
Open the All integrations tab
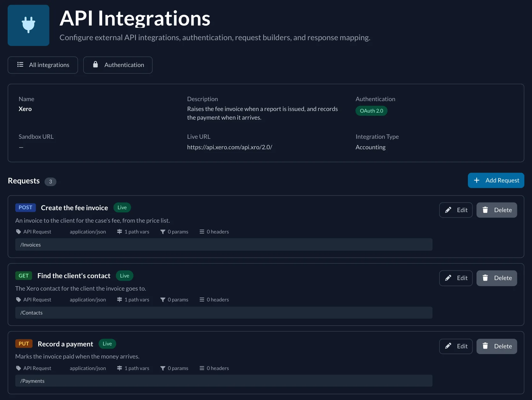(43, 65)
